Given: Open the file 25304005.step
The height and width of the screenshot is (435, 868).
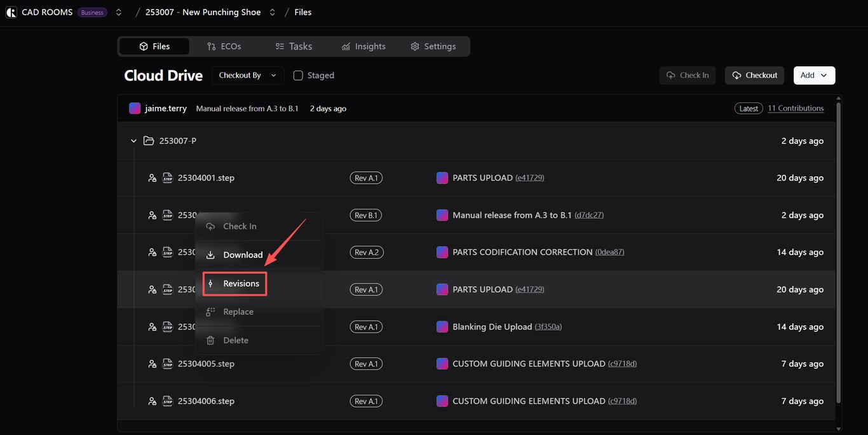Looking at the screenshot, I should tap(206, 364).
